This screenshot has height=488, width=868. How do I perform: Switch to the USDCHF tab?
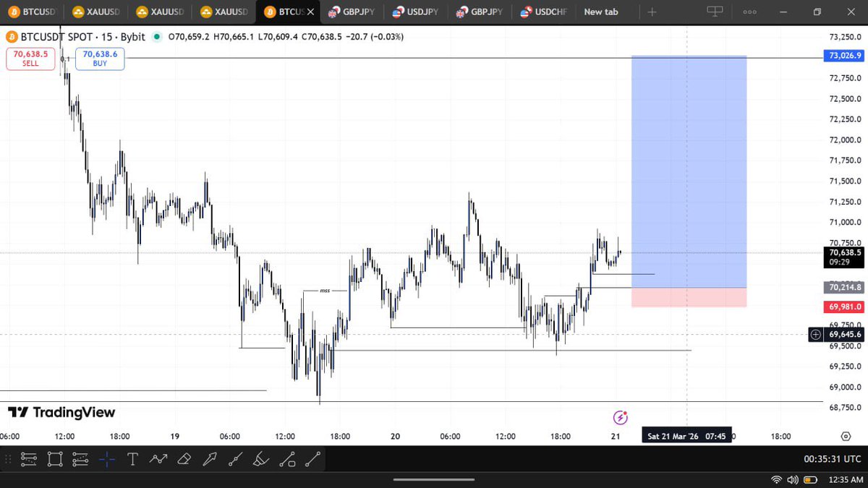(545, 12)
